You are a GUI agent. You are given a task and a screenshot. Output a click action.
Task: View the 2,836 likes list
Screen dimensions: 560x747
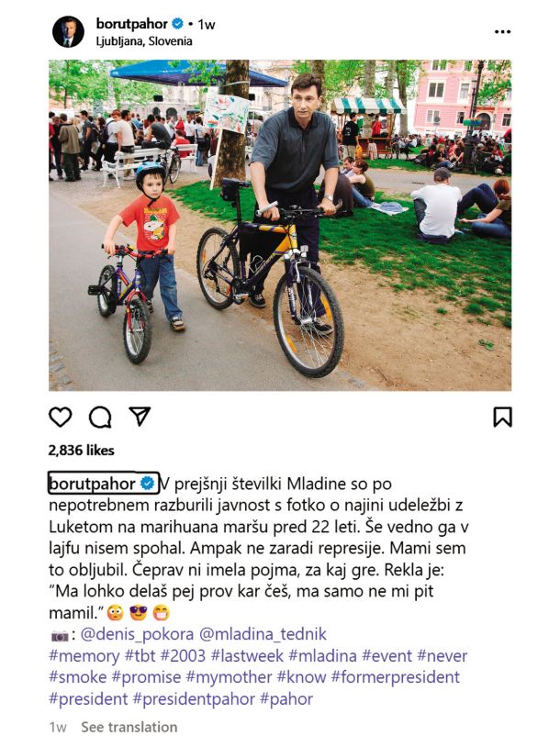click(82, 451)
